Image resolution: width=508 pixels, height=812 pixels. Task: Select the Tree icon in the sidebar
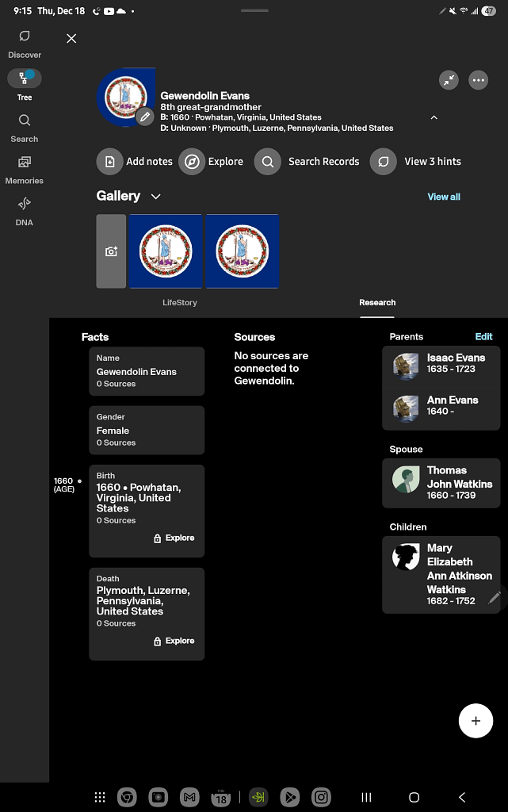tap(24, 79)
